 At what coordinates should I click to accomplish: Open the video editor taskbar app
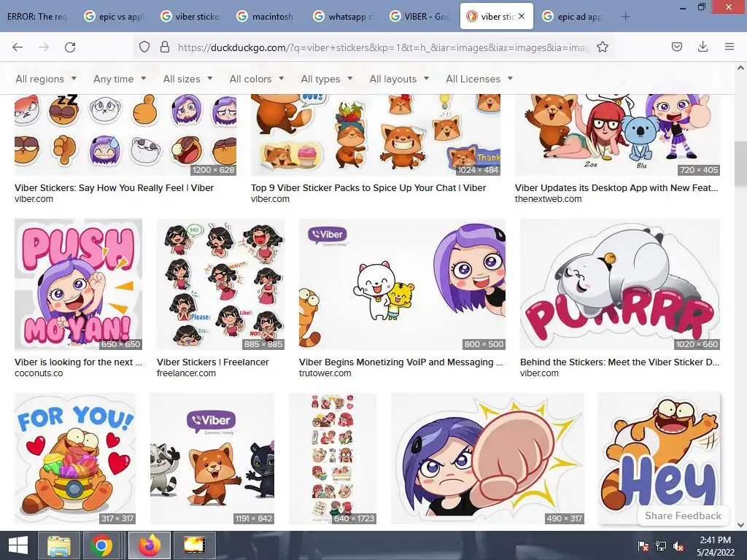click(194, 545)
